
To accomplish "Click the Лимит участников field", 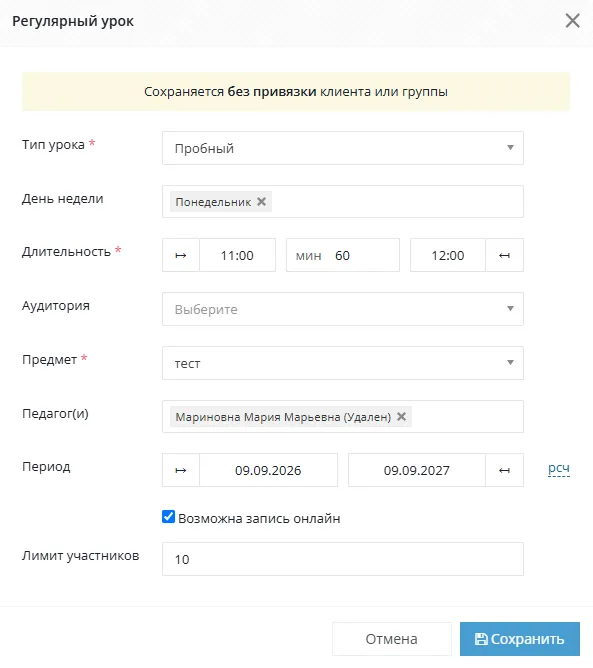I will click(343, 559).
